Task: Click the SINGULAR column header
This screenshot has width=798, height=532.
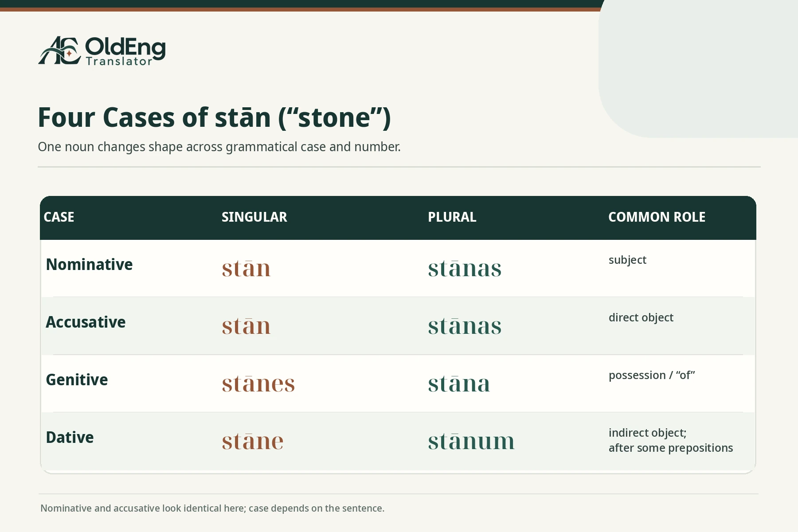Action: click(x=254, y=217)
